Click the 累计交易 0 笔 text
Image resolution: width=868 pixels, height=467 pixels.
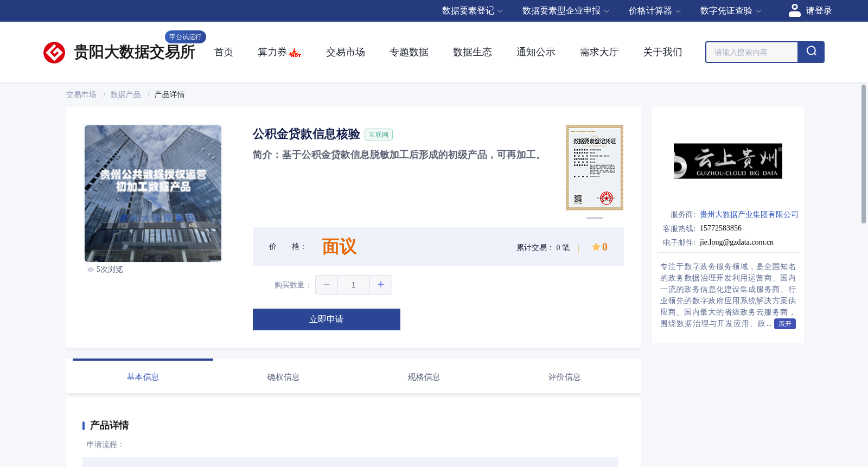[543, 248]
